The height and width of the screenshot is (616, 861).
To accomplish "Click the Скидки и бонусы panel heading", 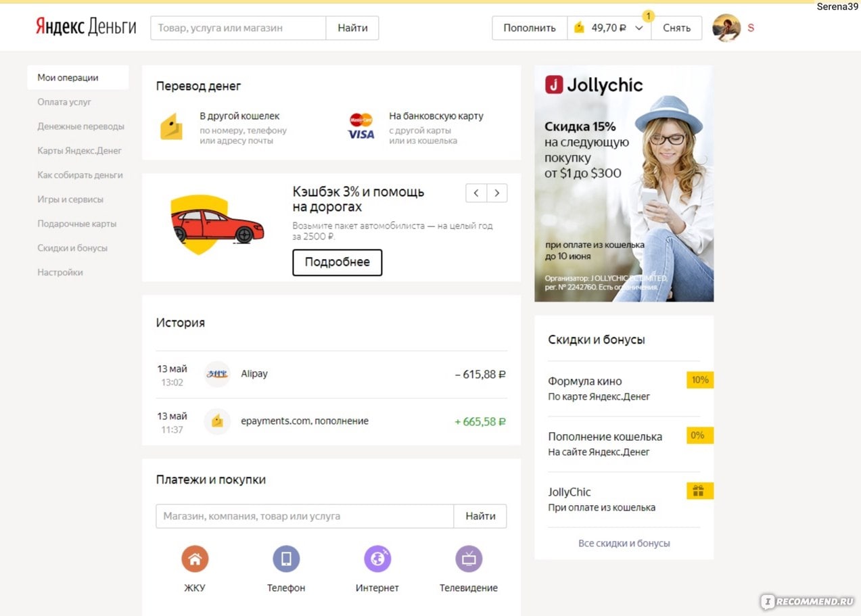I will coord(597,339).
